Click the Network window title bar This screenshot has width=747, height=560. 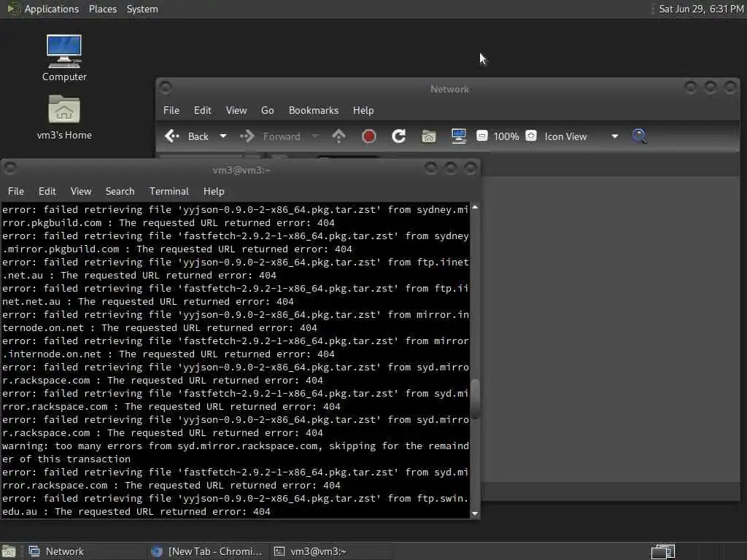click(449, 89)
